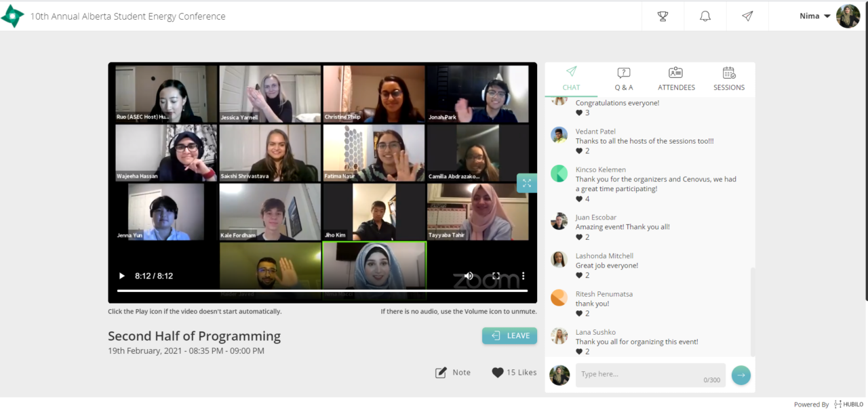Open the notifications bell icon
Image resolution: width=868 pixels, height=410 pixels.
pyautogui.click(x=705, y=16)
